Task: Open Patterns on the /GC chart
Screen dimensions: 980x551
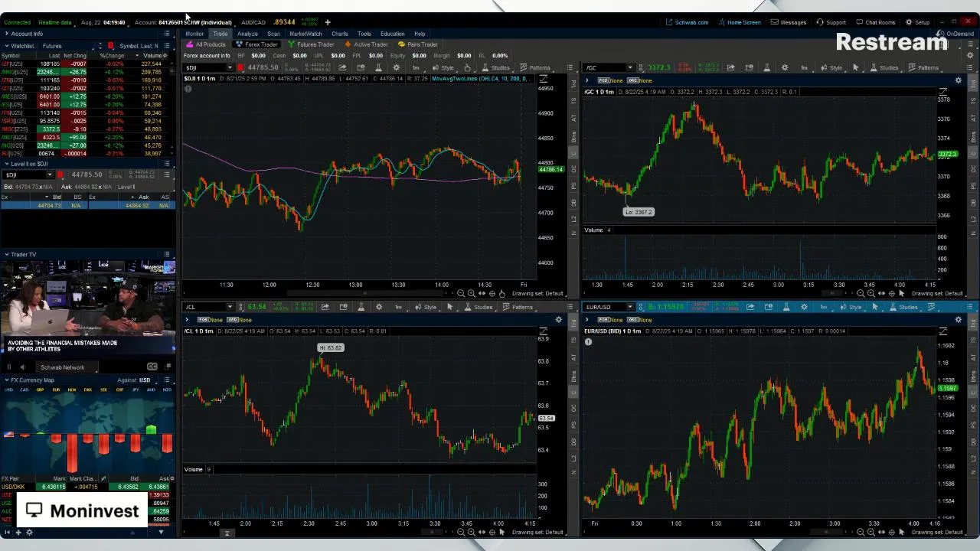Action: point(923,68)
